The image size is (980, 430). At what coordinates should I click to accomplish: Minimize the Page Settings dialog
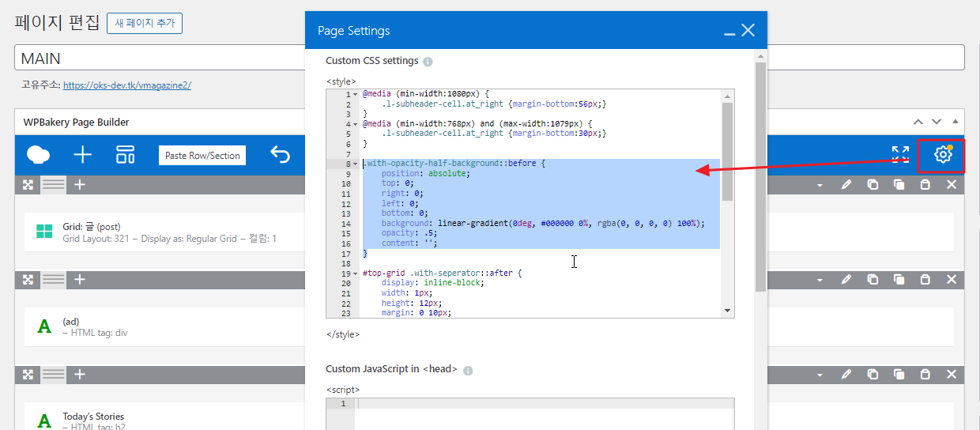tap(729, 32)
